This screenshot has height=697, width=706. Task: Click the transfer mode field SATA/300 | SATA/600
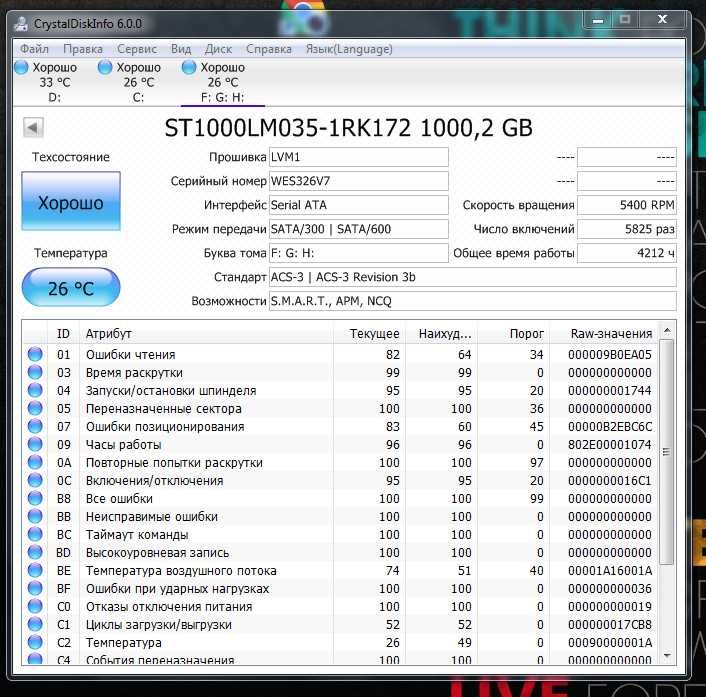pyautogui.click(x=358, y=229)
